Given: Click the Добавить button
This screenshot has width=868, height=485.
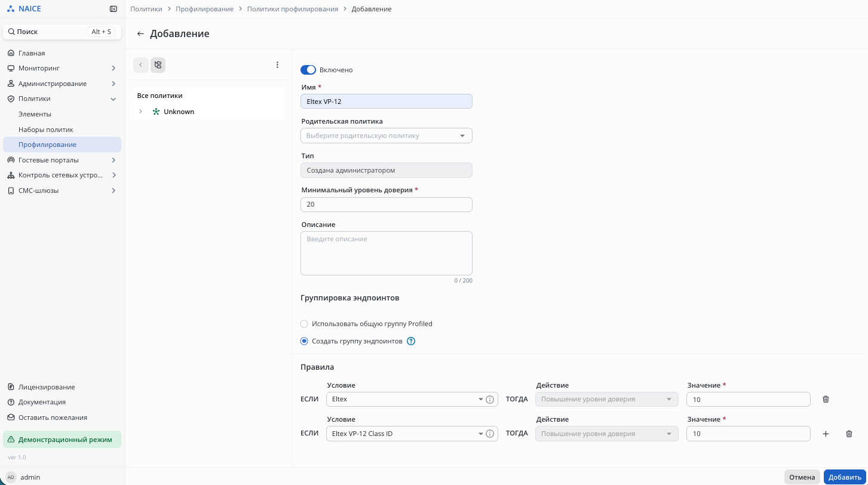Looking at the screenshot, I should click(x=845, y=477).
